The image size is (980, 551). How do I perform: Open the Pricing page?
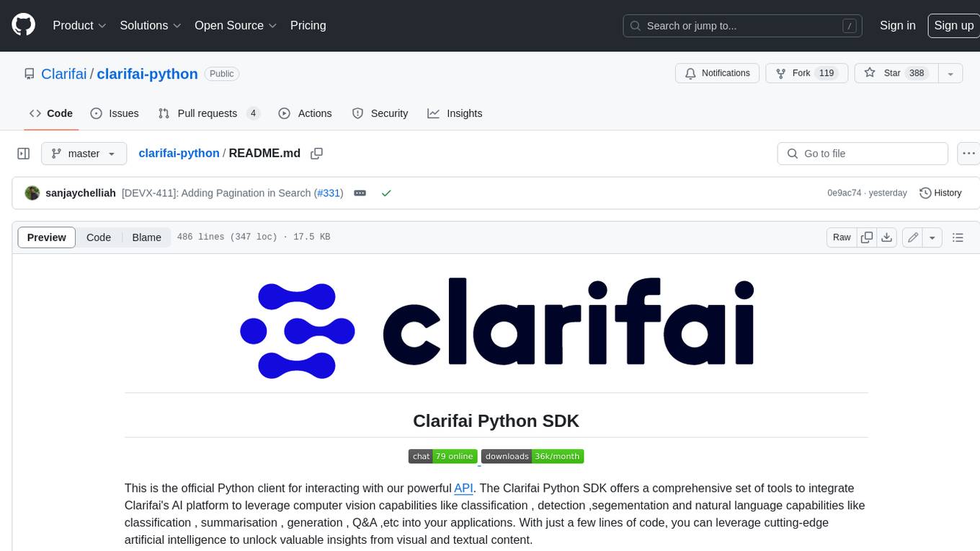coord(308,25)
